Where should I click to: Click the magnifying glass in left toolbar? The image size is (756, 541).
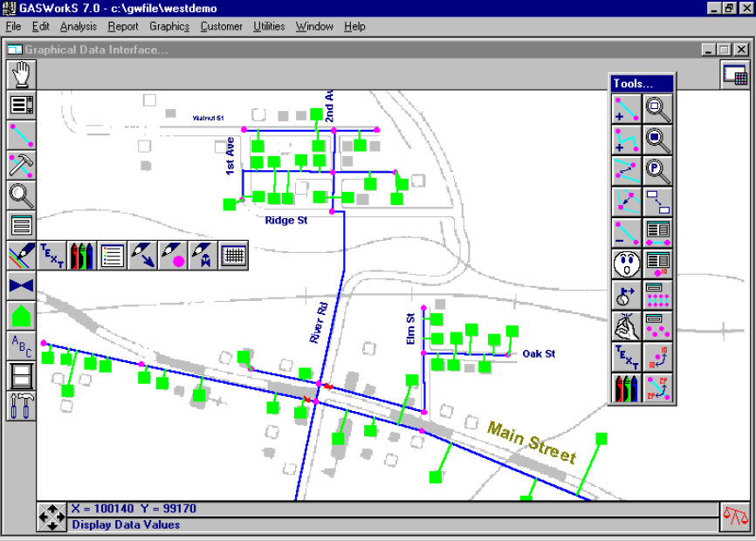point(21,195)
